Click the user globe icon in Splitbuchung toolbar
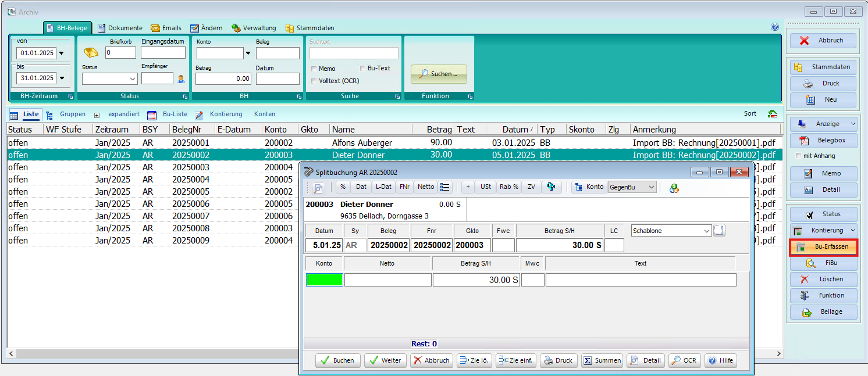868x376 pixels. pos(674,188)
